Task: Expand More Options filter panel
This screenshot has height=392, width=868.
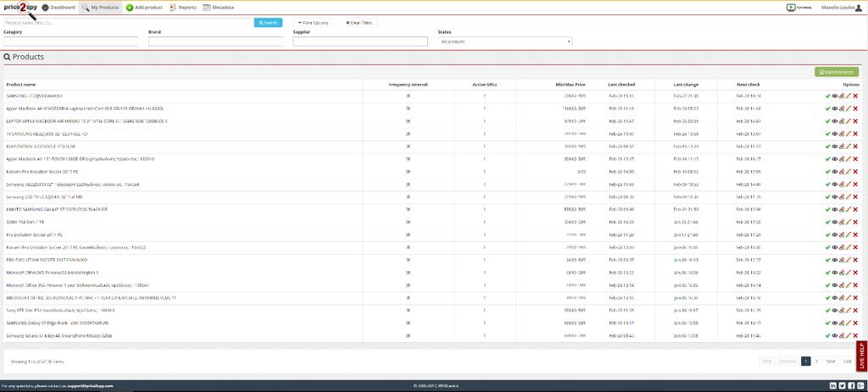Action: 314,23
